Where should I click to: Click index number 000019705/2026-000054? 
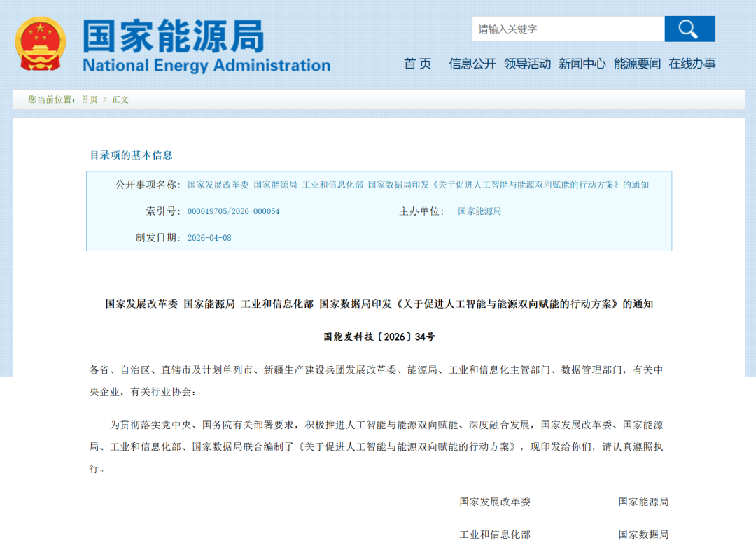click(x=233, y=211)
